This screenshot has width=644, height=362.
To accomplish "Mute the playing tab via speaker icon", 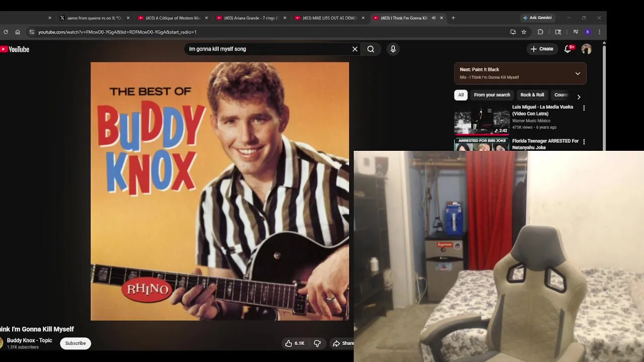I will (x=434, y=18).
